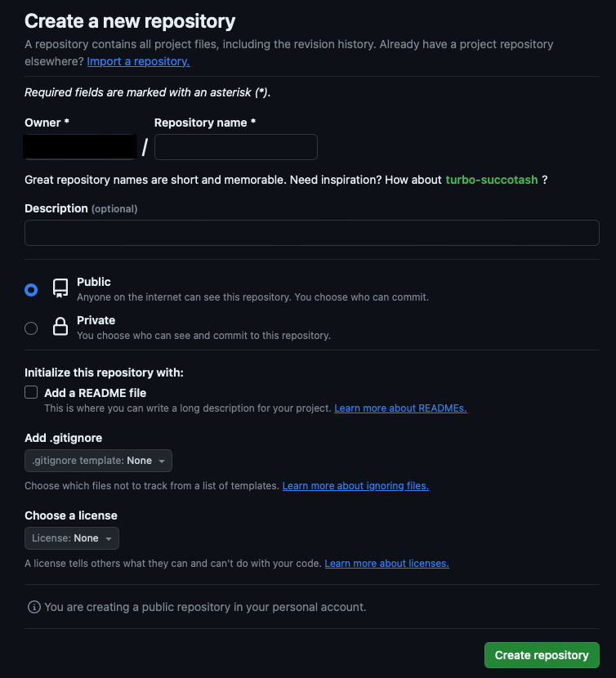Viewport: 616px width, 678px height.
Task: Open the Import a repository link
Action: pyautogui.click(x=138, y=61)
